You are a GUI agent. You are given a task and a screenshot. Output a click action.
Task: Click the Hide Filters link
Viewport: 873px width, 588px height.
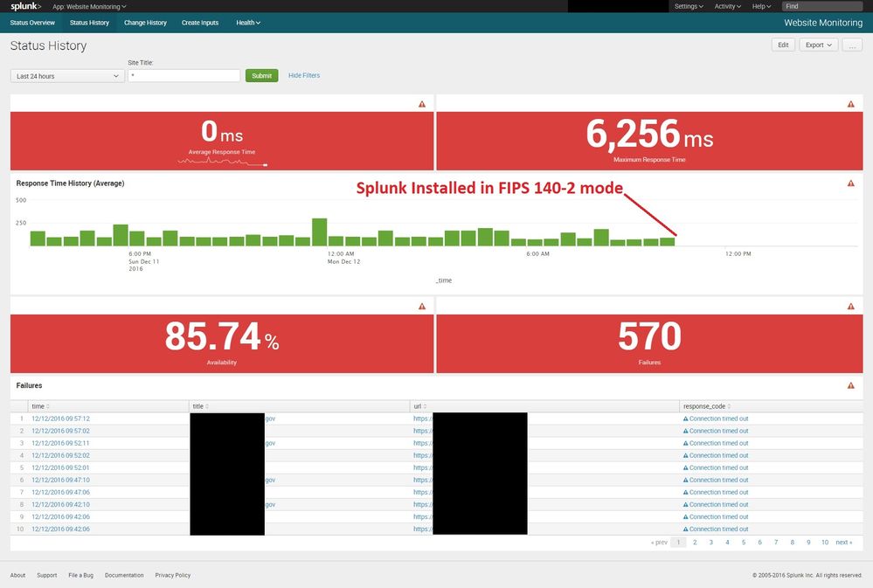click(x=304, y=76)
